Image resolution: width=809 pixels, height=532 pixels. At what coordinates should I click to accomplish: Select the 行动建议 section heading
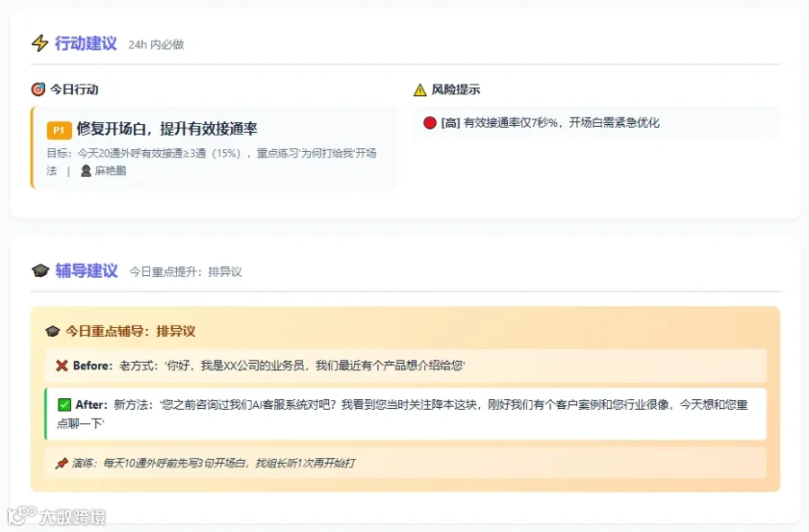[86, 43]
